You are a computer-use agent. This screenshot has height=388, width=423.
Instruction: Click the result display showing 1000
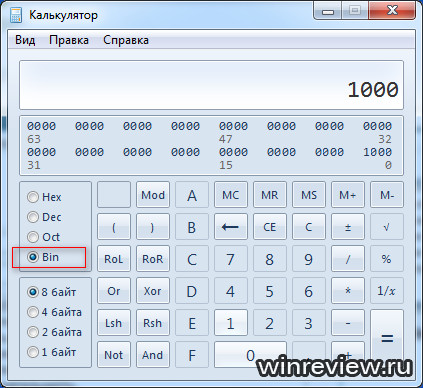(211, 85)
